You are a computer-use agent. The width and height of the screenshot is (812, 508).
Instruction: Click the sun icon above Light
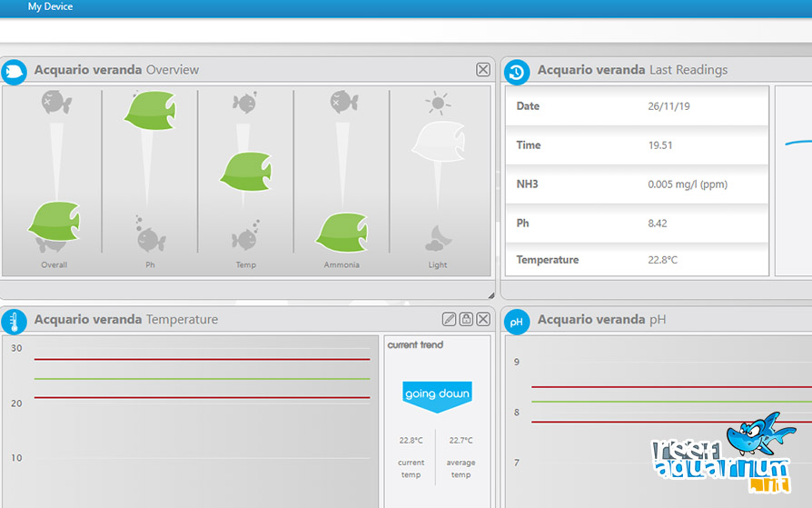[x=438, y=103]
